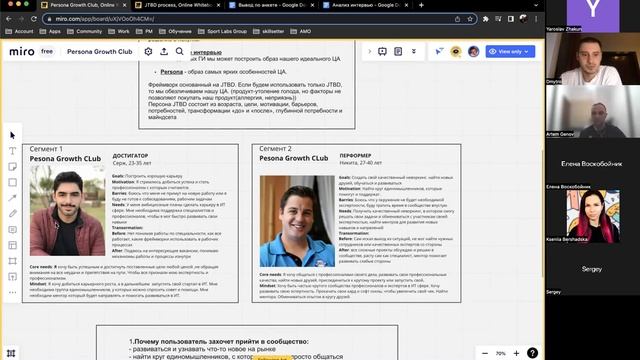Switch to Persona Growth Club browser tab
This screenshot has width=640, height=360.
tap(83, 5)
